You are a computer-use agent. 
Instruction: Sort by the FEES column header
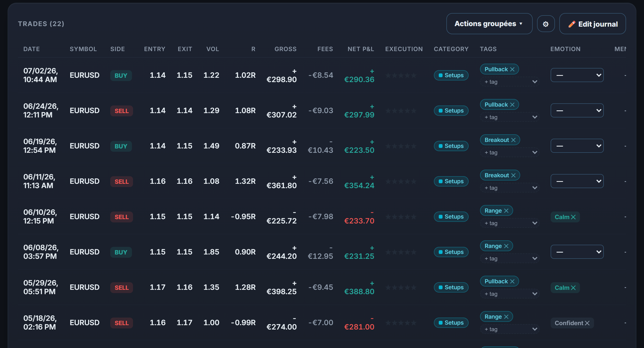(x=325, y=49)
